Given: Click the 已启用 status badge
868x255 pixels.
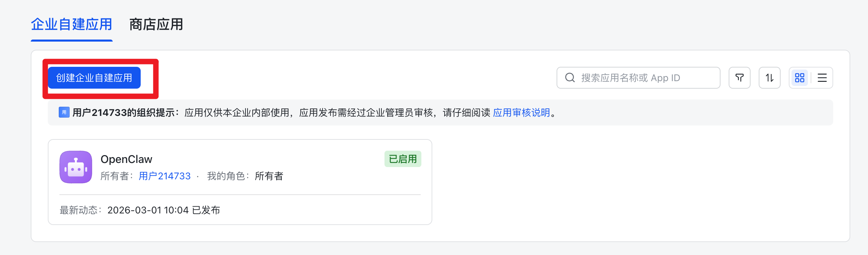Looking at the screenshot, I should (403, 159).
